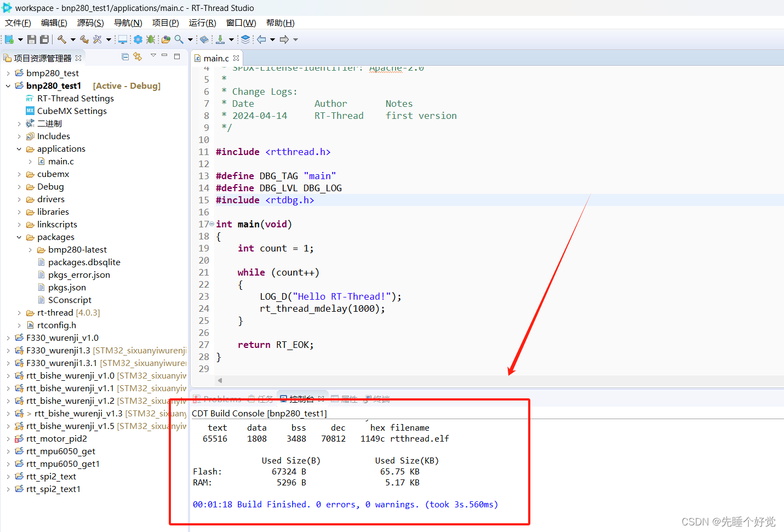
Task: Select the F330_wurenji_v1.0 project
Action: tap(62, 338)
